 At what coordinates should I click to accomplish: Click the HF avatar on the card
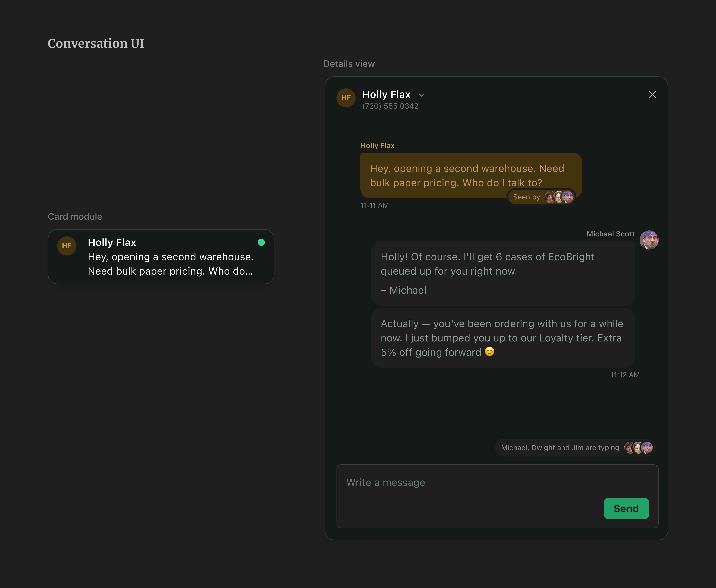click(67, 246)
